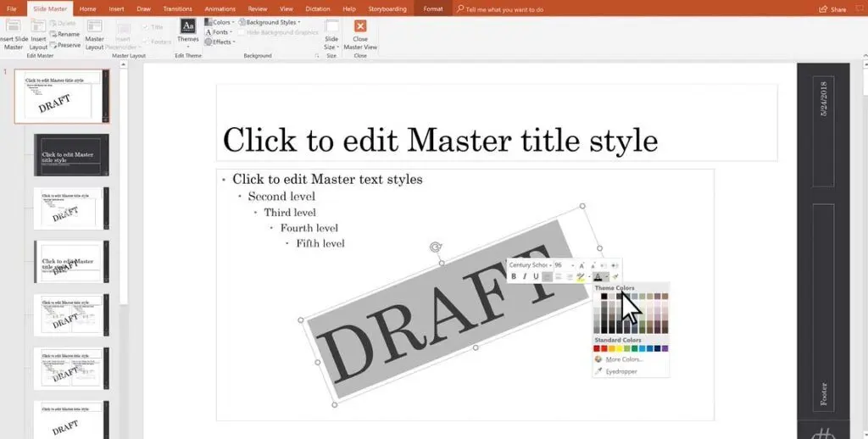Viewport: 868px width, 439px height.
Task: Switch to the Transitions tab
Action: (x=177, y=8)
